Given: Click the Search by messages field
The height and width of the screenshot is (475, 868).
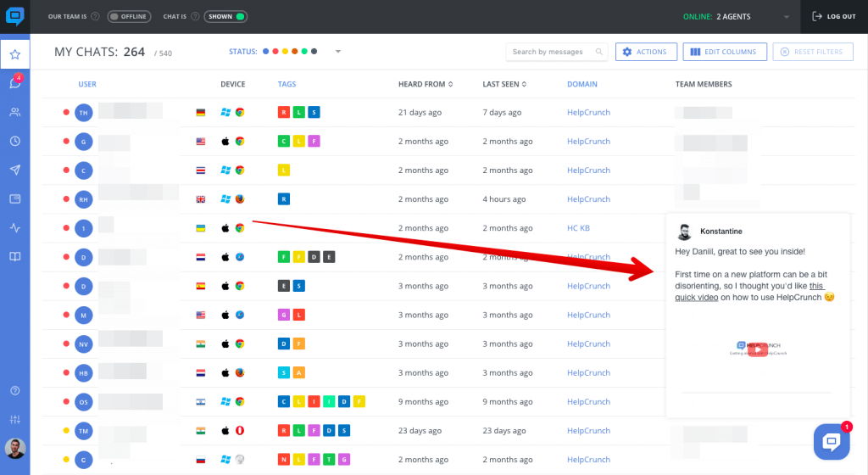Looking at the screenshot, I should tap(556, 52).
